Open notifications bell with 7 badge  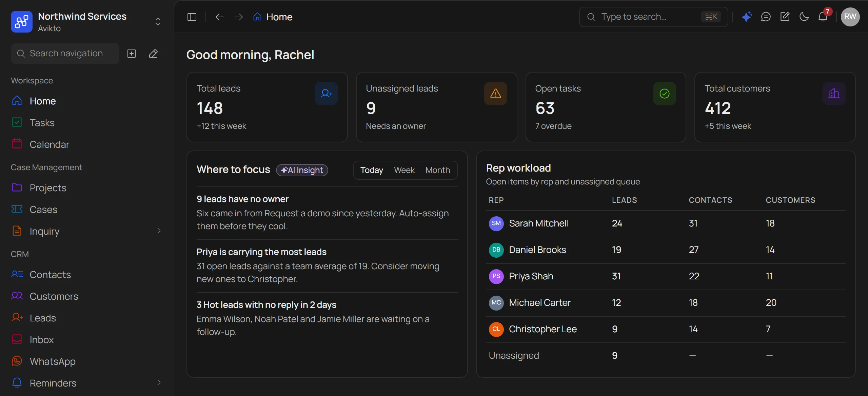pyautogui.click(x=823, y=17)
